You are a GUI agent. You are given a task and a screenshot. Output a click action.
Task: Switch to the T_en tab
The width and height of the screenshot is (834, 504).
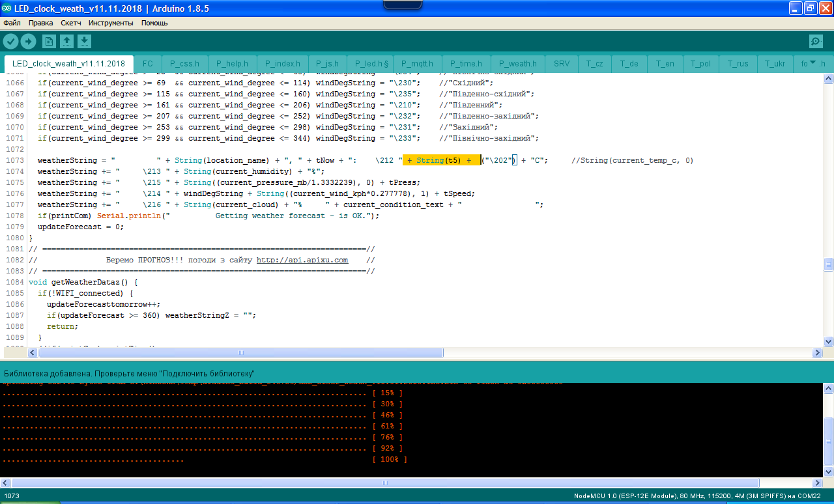point(665,64)
